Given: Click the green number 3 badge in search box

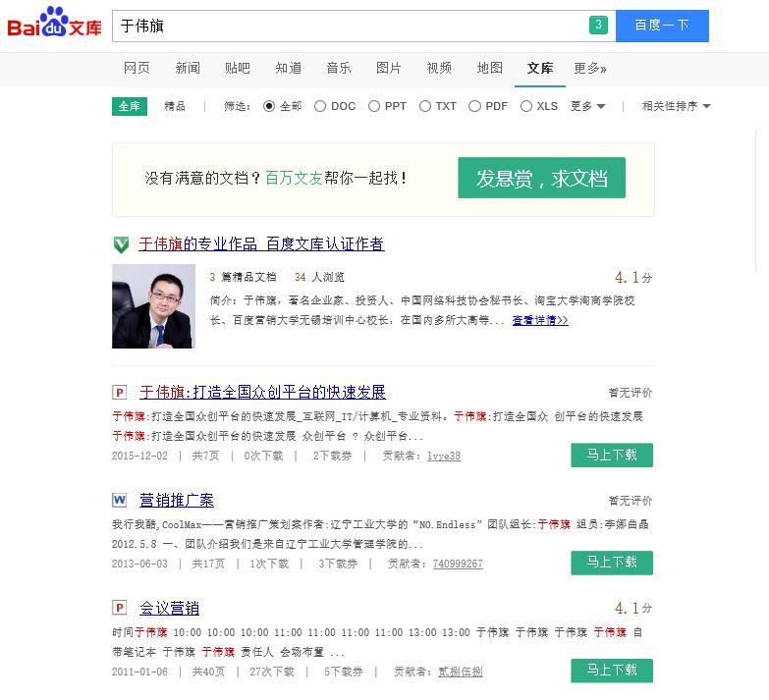Looking at the screenshot, I should [x=598, y=25].
